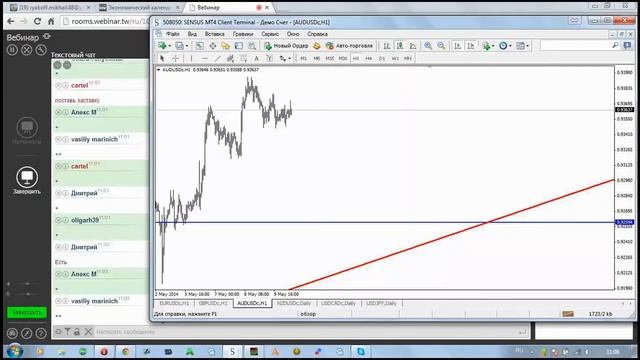Viewport: 640px width, 360px height.
Task: Switch timeframe to M15
Action: point(329,58)
